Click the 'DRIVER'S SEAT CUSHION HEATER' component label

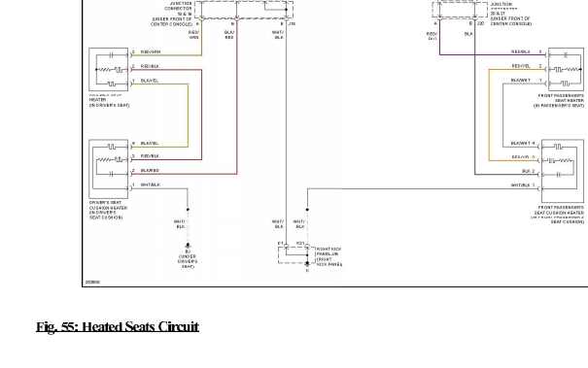pyautogui.click(x=108, y=205)
